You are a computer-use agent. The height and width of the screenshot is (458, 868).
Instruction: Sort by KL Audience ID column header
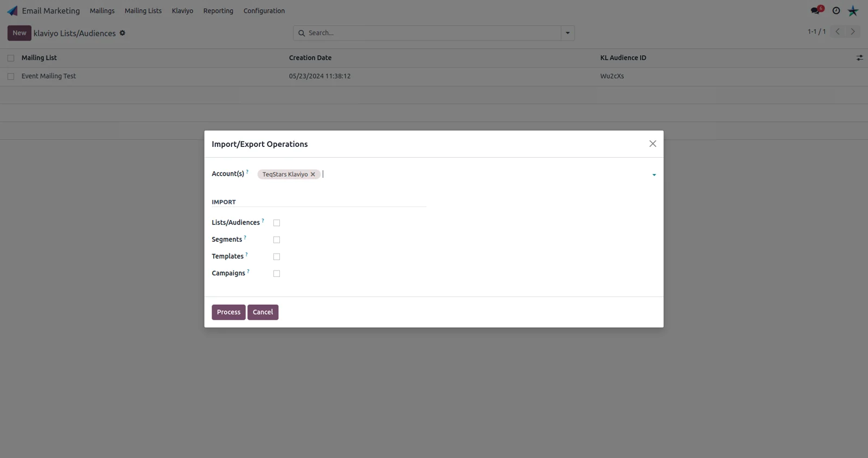tap(623, 58)
